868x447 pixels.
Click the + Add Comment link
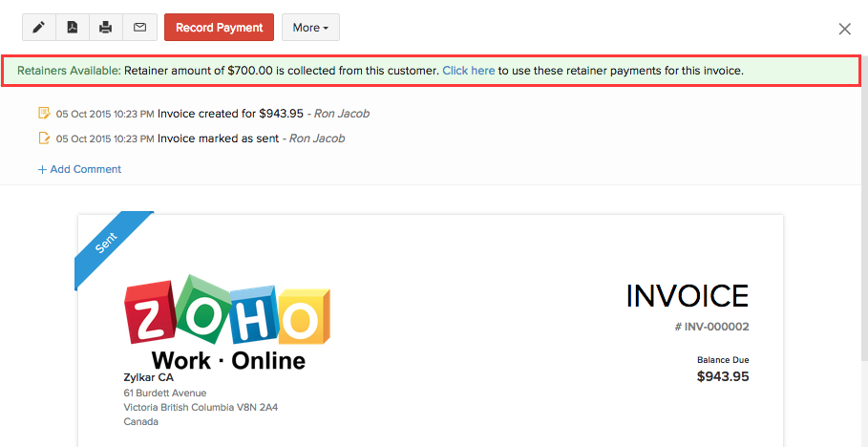pyautogui.click(x=79, y=169)
